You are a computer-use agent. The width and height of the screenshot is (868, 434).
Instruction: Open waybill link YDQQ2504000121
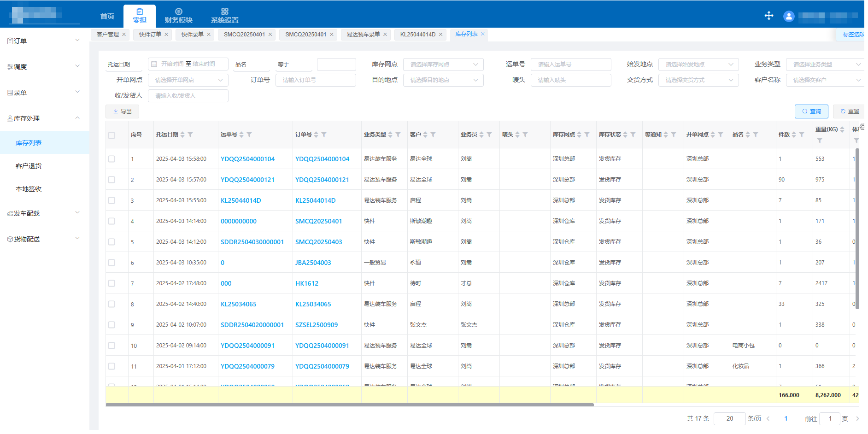(247, 180)
